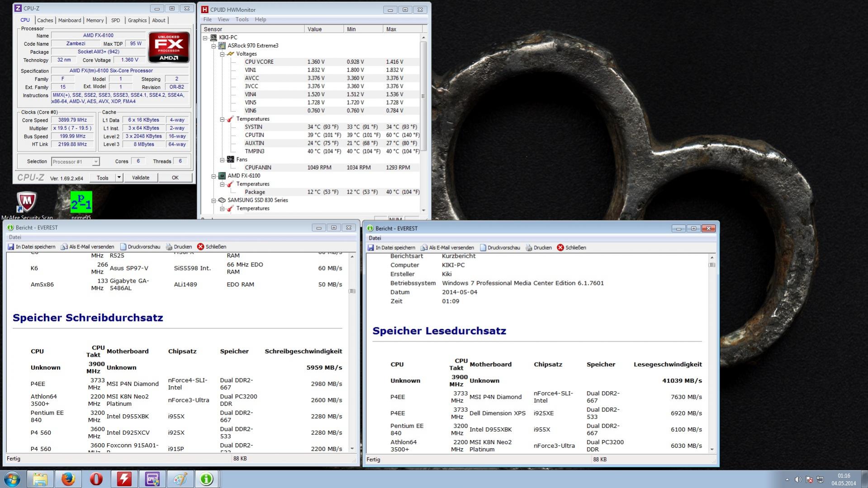Switch to CPU-Z via its taskbar icon
The height and width of the screenshot is (488, 868).
pos(152,479)
